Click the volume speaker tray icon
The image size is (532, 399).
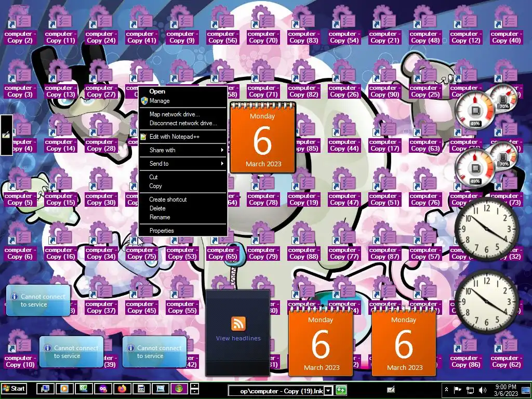482,390
